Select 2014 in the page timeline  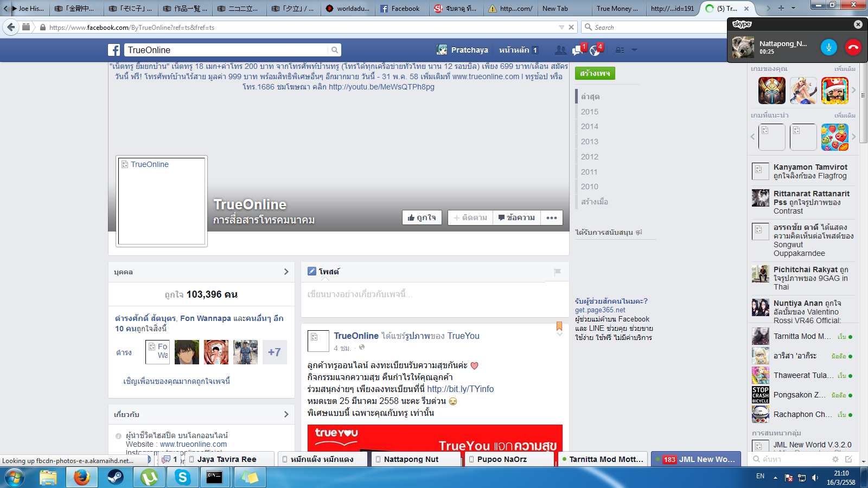[590, 126]
